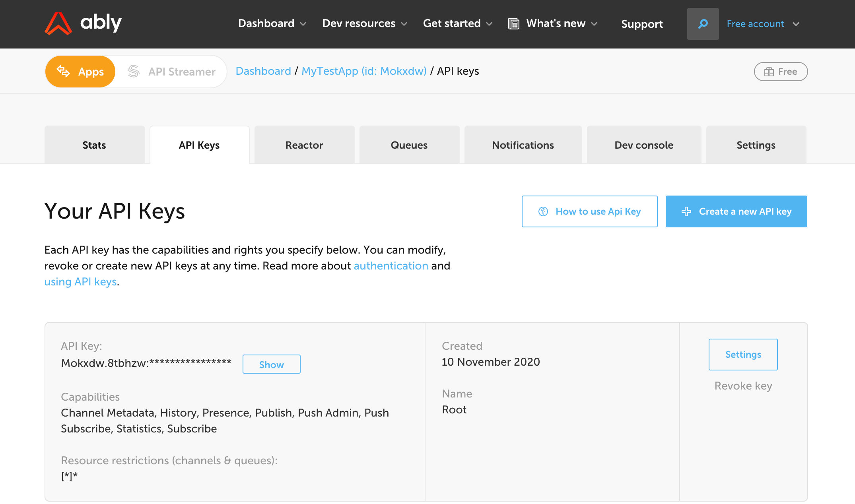This screenshot has width=855, height=504.
Task: Click lightbulb icon in How to use
Action: click(543, 211)
